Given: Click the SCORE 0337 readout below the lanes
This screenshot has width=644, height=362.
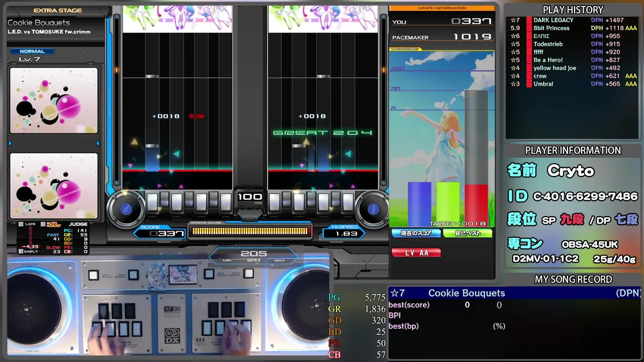Looking at the screenshot, I should pyautogui.click(x=160, y=233).
